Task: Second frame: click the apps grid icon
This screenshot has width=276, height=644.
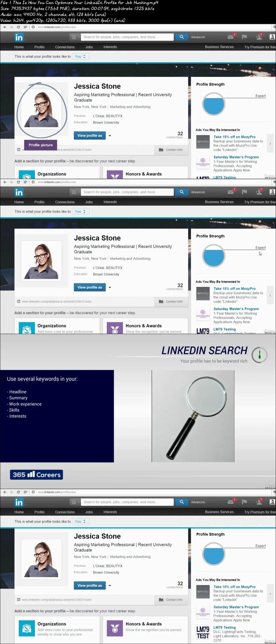Action: click(x=25, y=182)
